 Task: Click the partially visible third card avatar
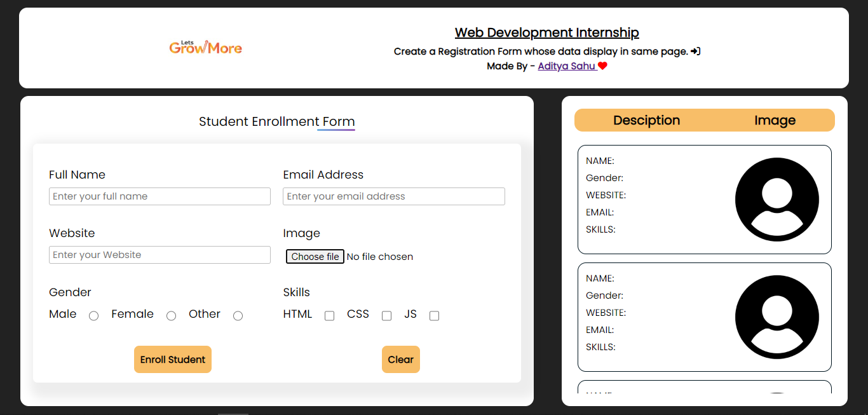(777, 398)
